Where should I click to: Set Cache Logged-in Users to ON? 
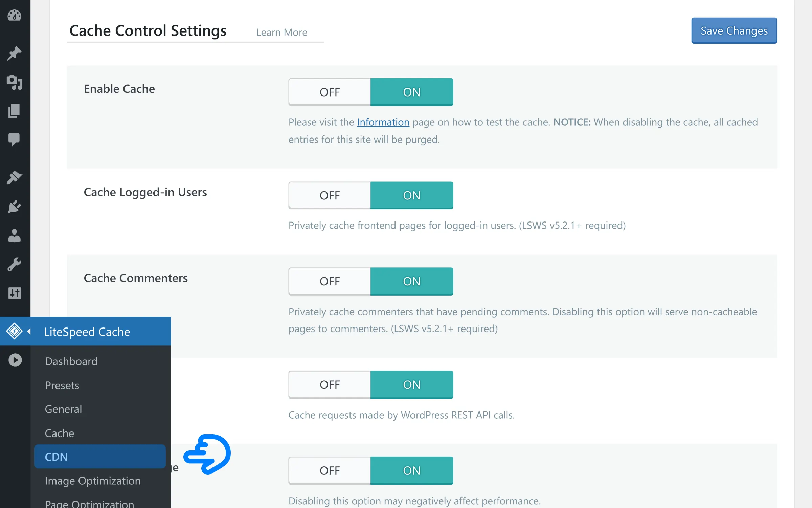[x=412, y=195]
